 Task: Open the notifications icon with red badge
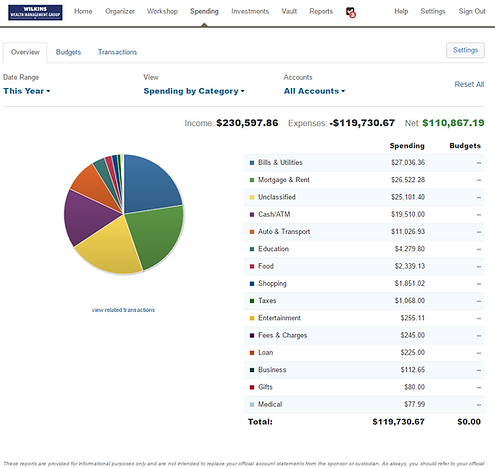coord(350,12)
